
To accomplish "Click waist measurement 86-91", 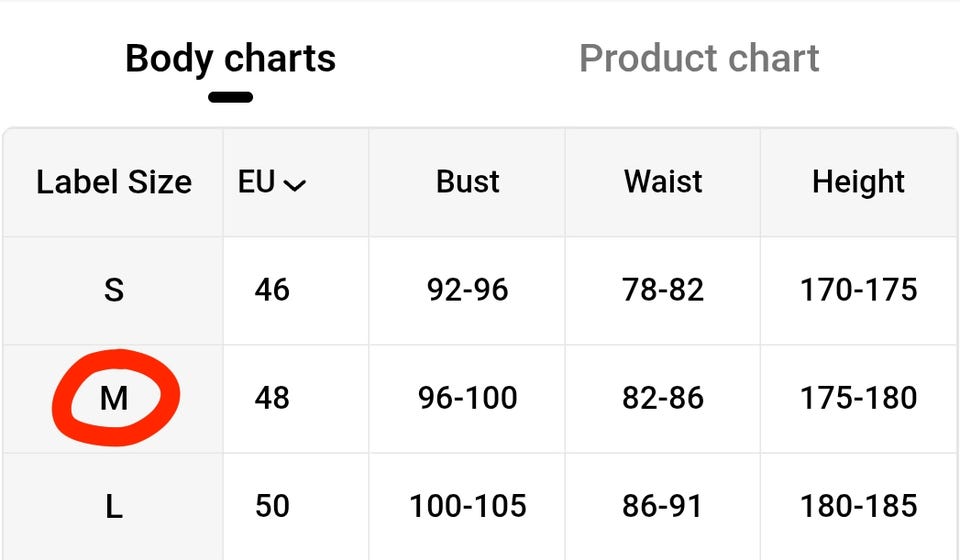I will tap(663, 506).
